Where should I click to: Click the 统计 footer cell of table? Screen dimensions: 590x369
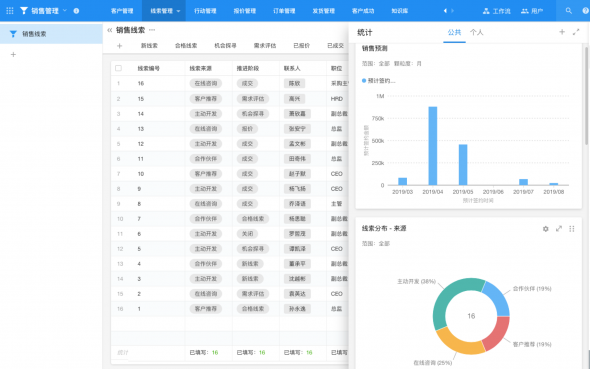tap(123, 352)
